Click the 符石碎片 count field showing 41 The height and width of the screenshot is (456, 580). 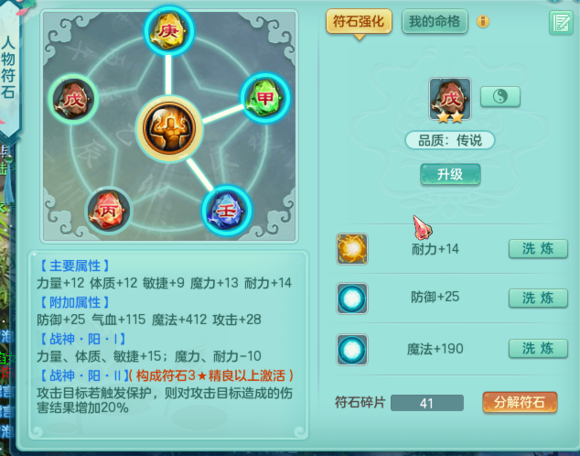[x=427, y=403]
